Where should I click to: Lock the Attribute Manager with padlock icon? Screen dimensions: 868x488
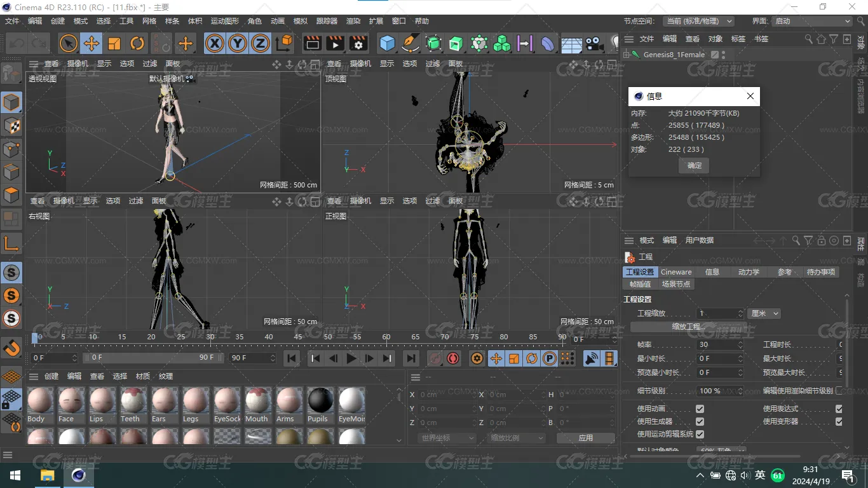tap(822, 240)
